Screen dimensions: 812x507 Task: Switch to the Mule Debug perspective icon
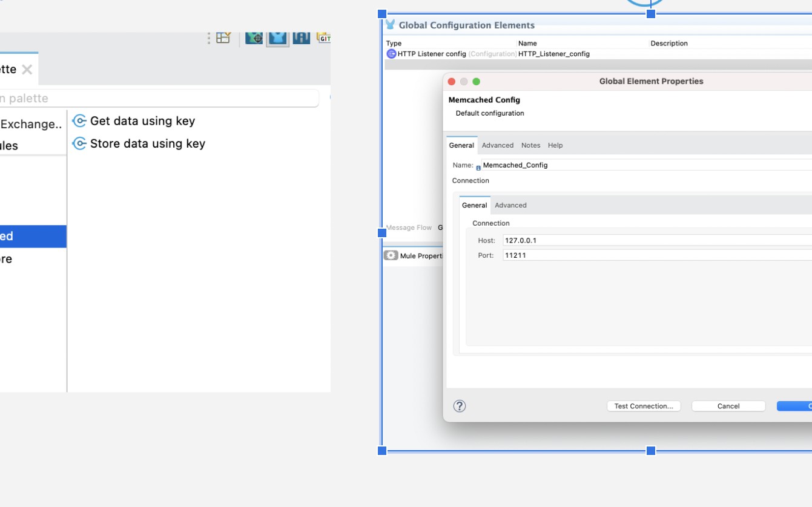[x=254, y=38]
